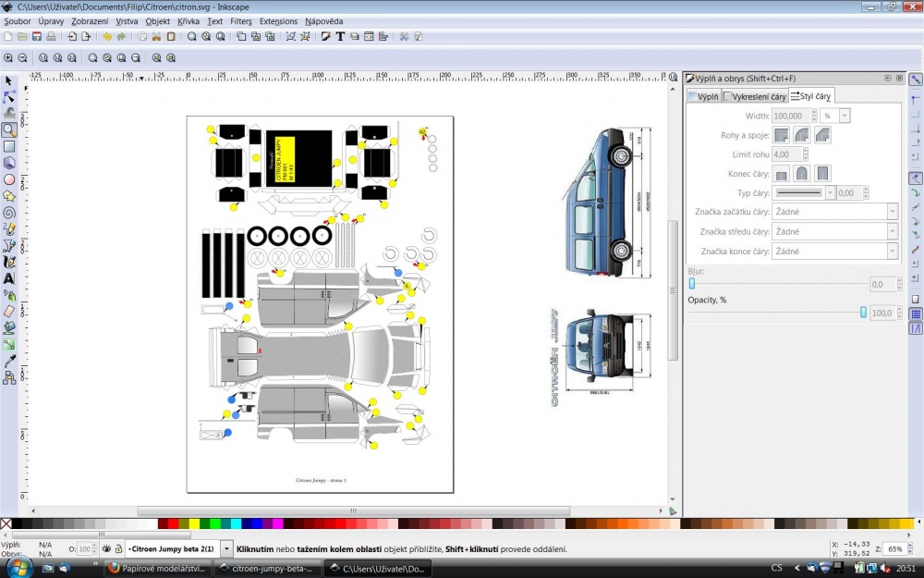Switch to citroen-jumpy-beta taskbar window
The image size is (924, 578).
269,569
